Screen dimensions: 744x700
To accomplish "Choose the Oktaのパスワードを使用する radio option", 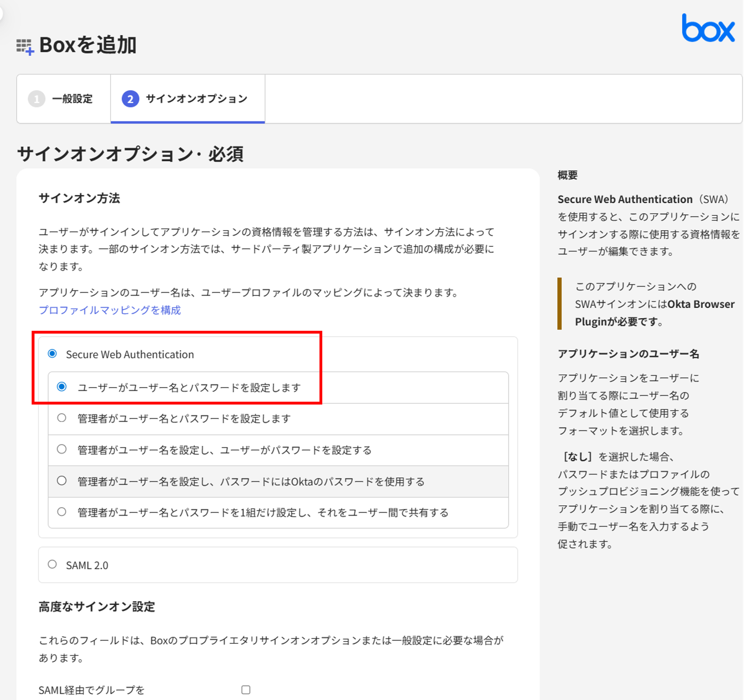I will pos(62,481).
